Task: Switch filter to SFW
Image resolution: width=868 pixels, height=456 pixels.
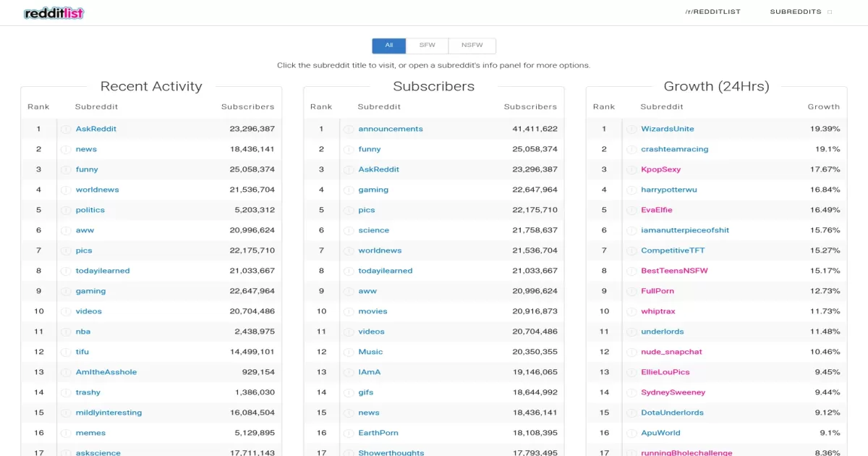Action: pyautogui.click(x=427, y=46)
